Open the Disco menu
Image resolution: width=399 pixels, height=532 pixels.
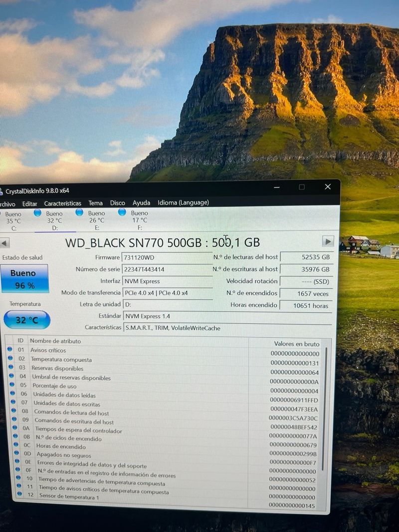click(x=117, y=202)
